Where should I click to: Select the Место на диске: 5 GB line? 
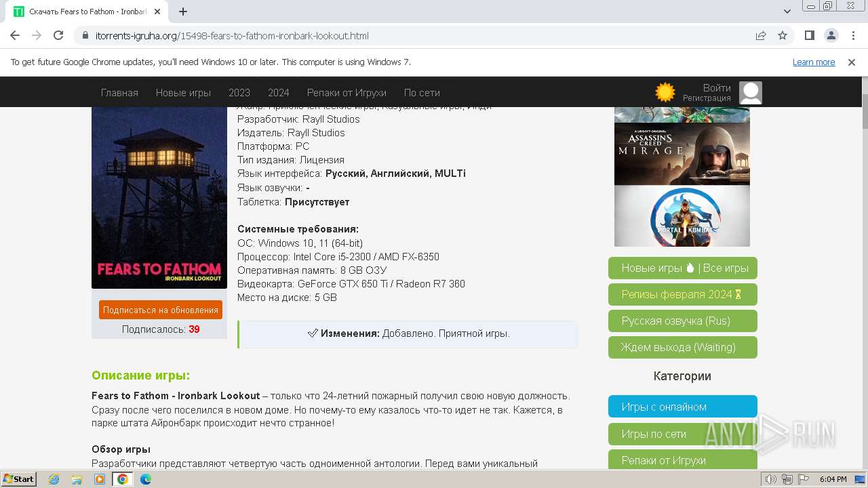point(287,298)
